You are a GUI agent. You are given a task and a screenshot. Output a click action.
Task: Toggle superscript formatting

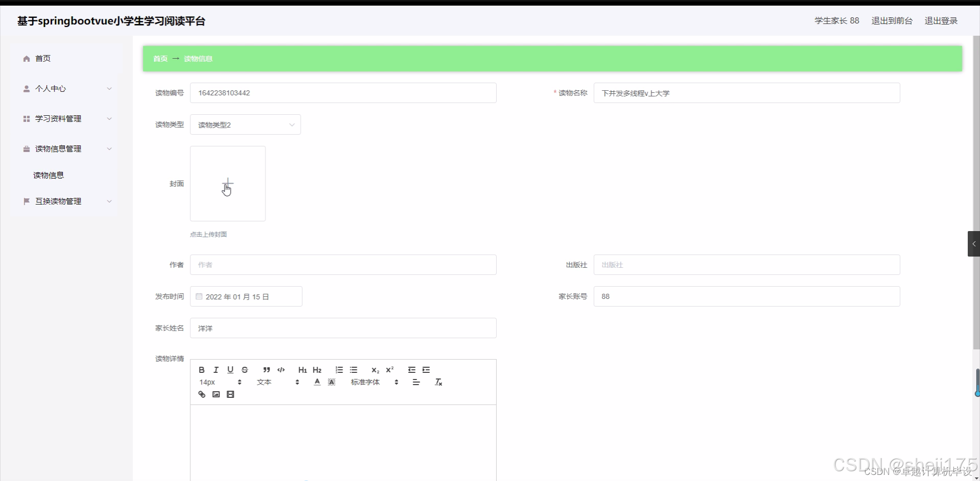pyautogui.click(x=390, y=370)
